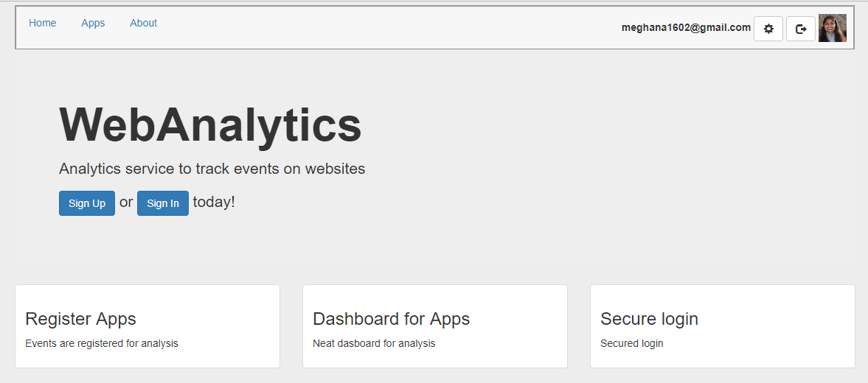Select the Register Apps card title
Screen dimensions: 868x383
[80, 319]
